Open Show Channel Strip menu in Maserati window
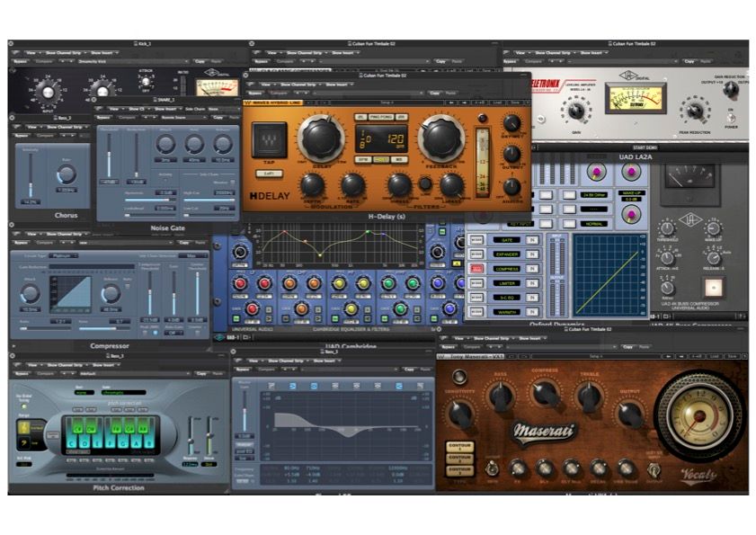The width and height of the screenshot is (756, 535). (494, 338)
